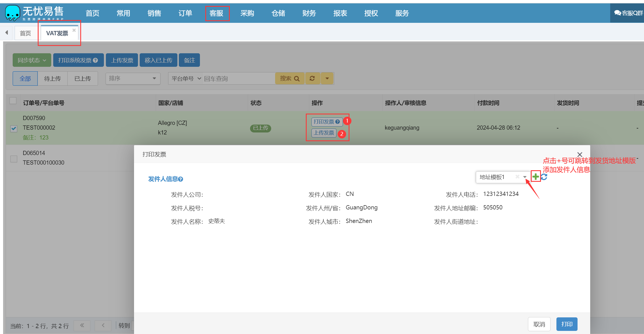Switch to the 待上传 filter tab
Viewport: 644px width, 334px height.
[52, 79]
